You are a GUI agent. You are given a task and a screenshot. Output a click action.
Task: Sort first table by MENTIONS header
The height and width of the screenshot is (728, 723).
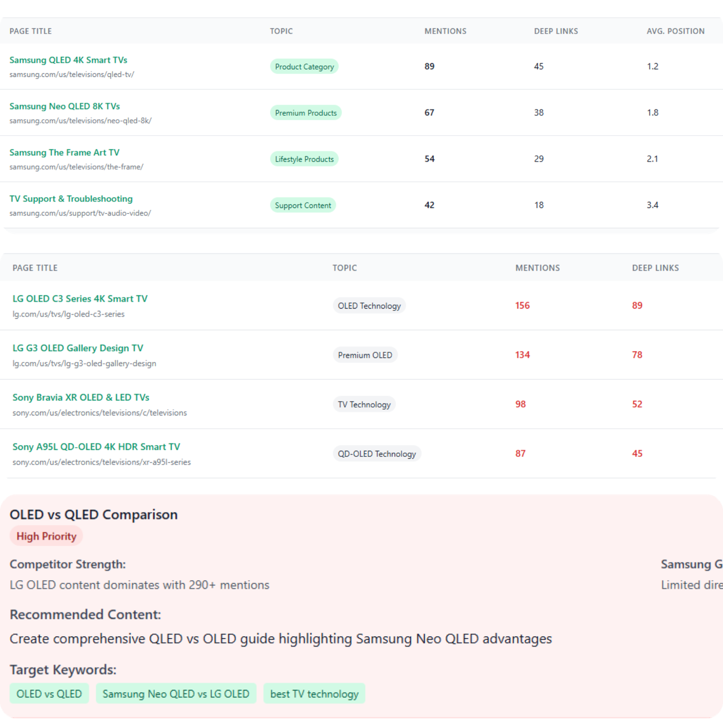445,31
